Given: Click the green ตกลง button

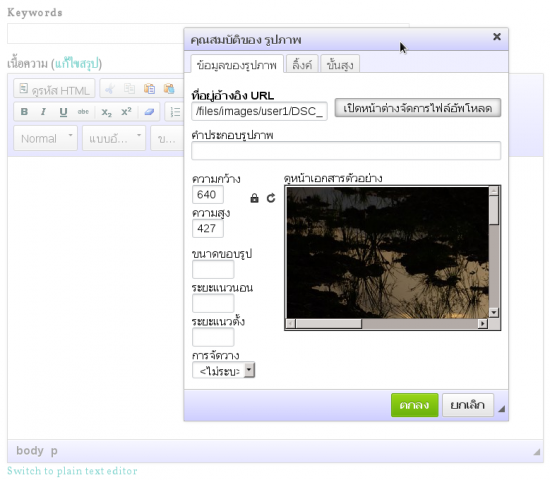Looking at the screenshot, I should pyautogui.click(x=415, y=405).
